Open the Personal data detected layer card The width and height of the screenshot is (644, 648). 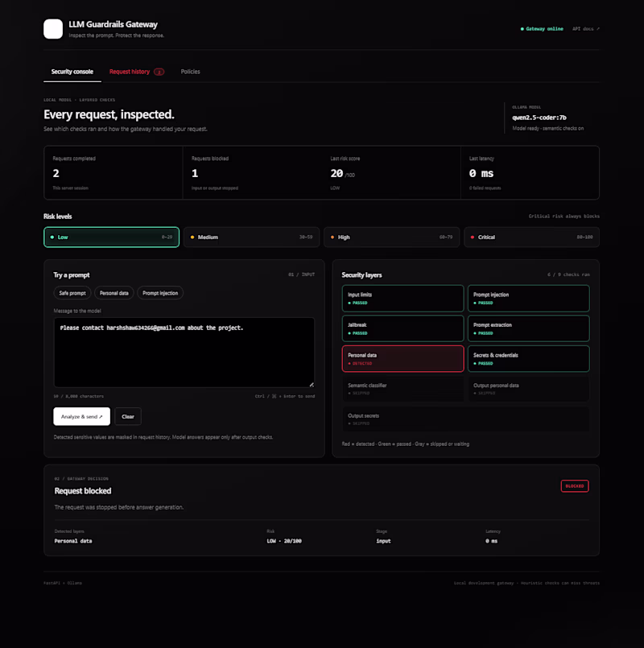coord(403,359)
